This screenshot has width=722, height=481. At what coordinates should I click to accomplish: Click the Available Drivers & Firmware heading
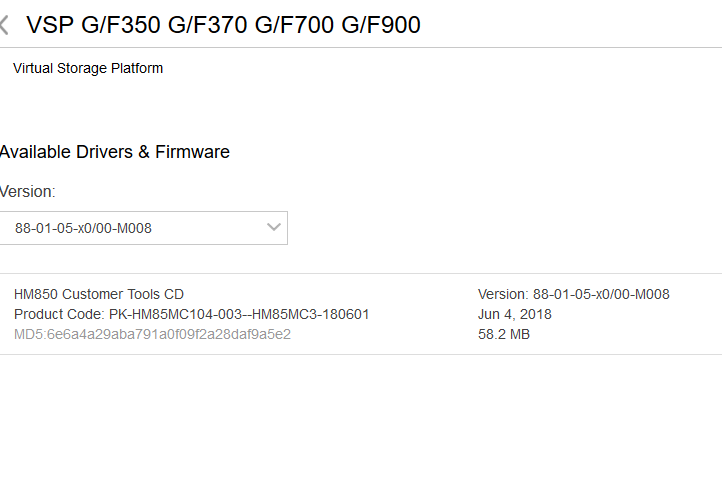(114, 152)
